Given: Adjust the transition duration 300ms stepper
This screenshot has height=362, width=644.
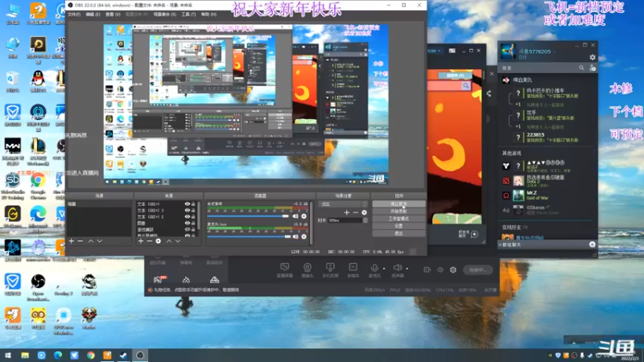Looking at the screenshot, I should tap(365, 220).
